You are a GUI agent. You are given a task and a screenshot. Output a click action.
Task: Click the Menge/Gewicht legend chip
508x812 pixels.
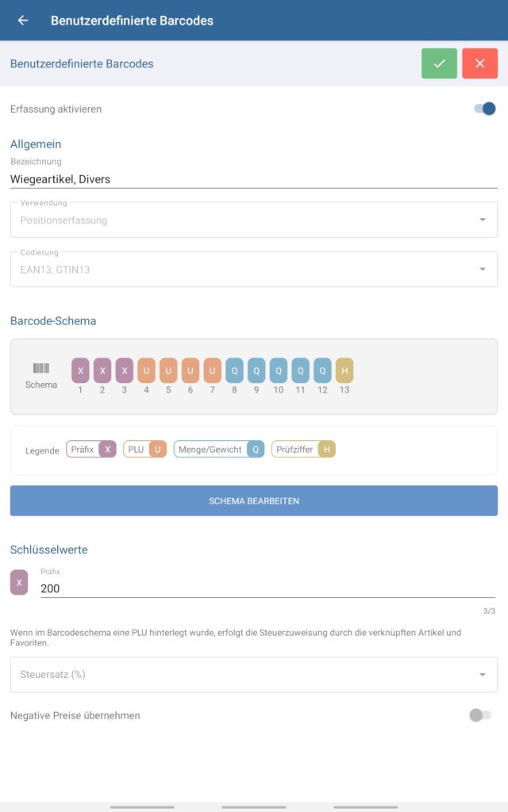click(x=219, y=450)
